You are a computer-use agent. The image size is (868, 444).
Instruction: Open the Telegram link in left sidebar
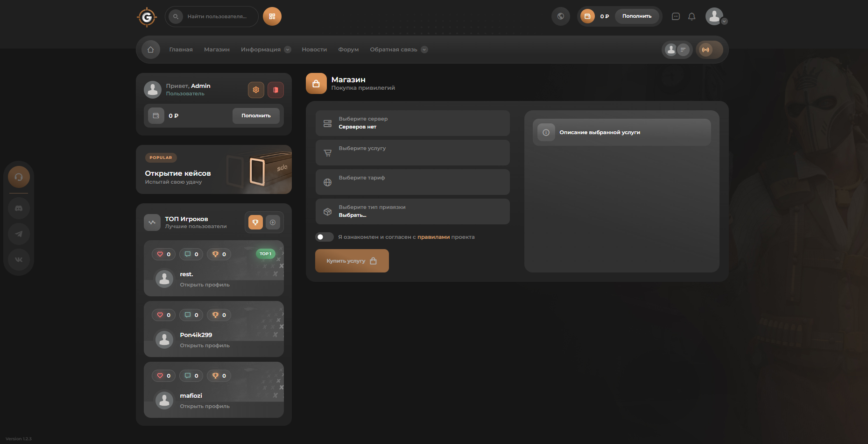pyautogui.click(x=19, y=234)
